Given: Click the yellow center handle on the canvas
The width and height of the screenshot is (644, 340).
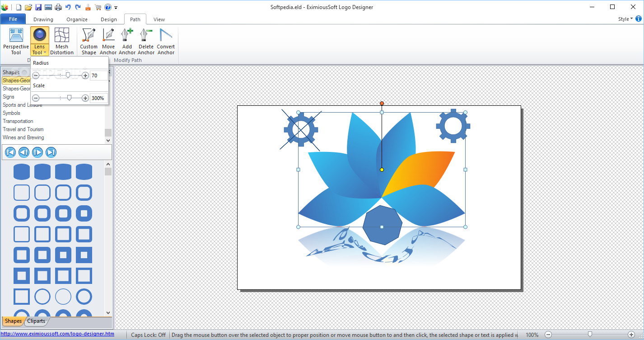Looking at the screenshot, I should 382,170.
